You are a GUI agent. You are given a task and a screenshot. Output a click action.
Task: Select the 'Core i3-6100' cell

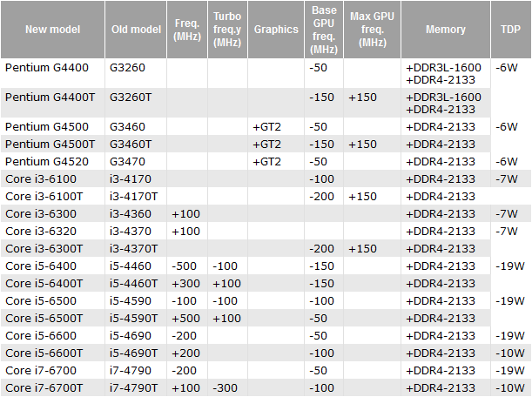[52, 178]
